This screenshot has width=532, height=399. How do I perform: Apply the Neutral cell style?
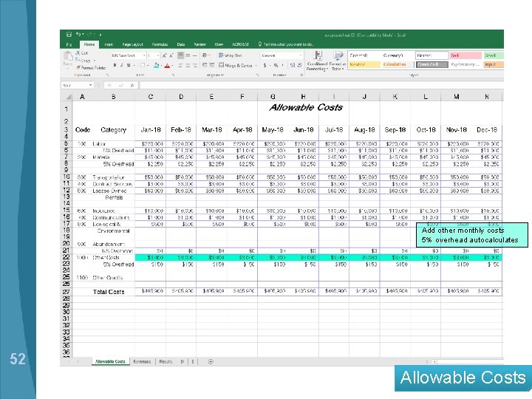tap(364, 64)
